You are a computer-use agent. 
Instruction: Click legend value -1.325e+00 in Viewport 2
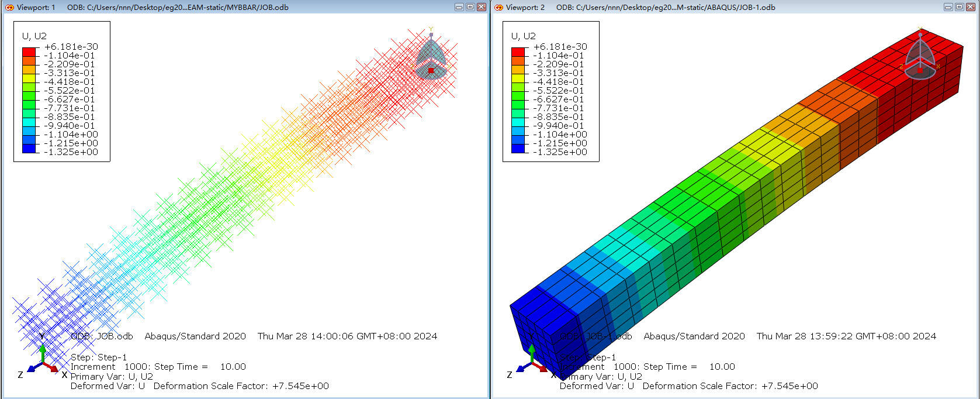coord(560,152)
